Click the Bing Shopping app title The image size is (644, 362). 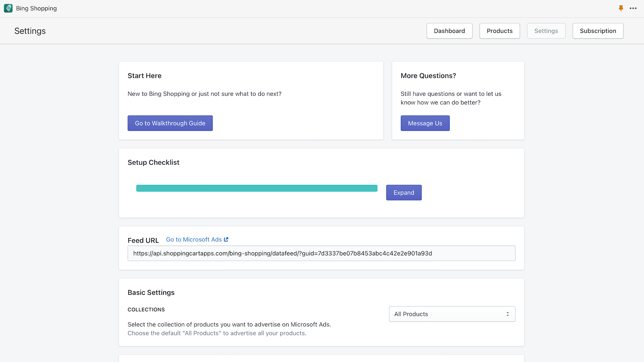coord(36,8)
